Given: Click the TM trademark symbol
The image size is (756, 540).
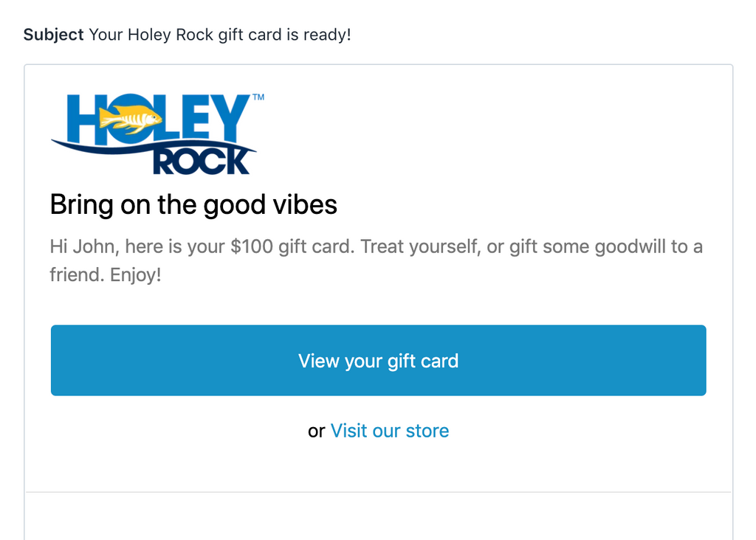Looking at the screenshot, I should point(258,97).
